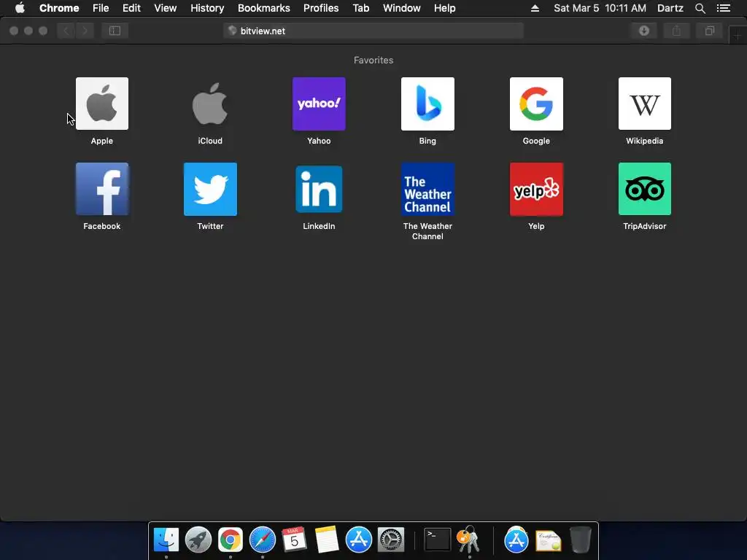
Task: Open the App Store icon beside Notes
Action: point(359,540)
